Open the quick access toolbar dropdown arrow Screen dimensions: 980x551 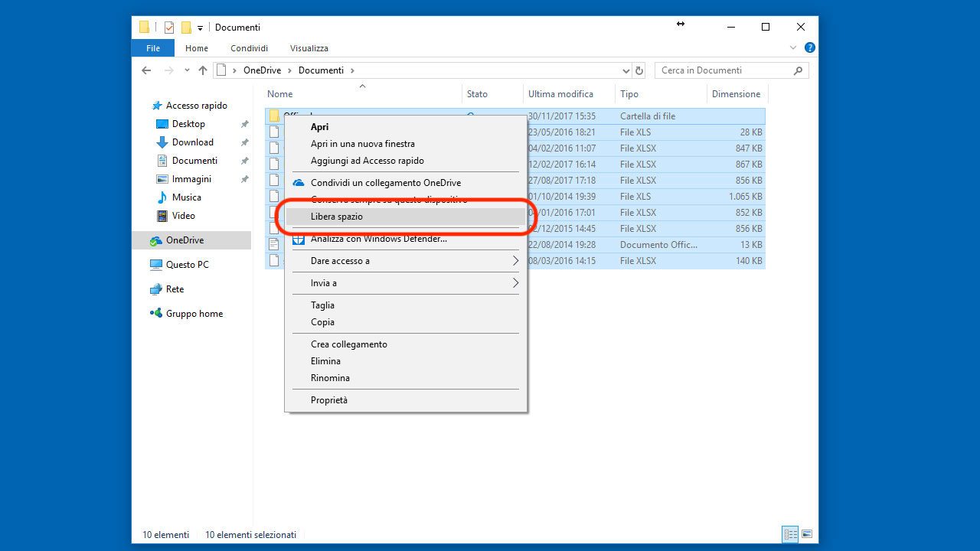click(x=200, y=28)
